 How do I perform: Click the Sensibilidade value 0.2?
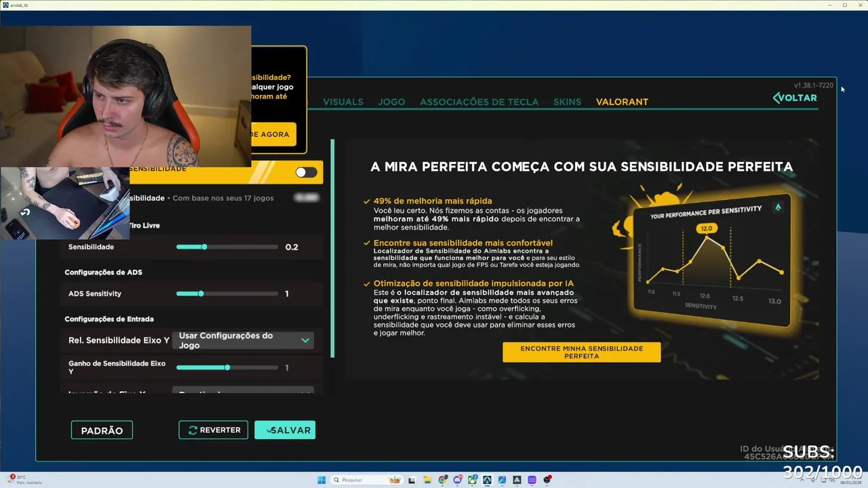pos(292,247)
